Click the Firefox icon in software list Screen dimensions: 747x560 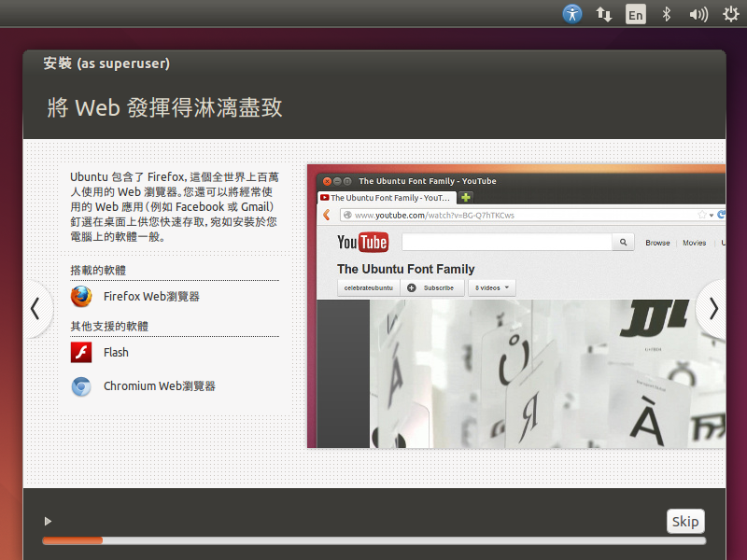[81, 297]
